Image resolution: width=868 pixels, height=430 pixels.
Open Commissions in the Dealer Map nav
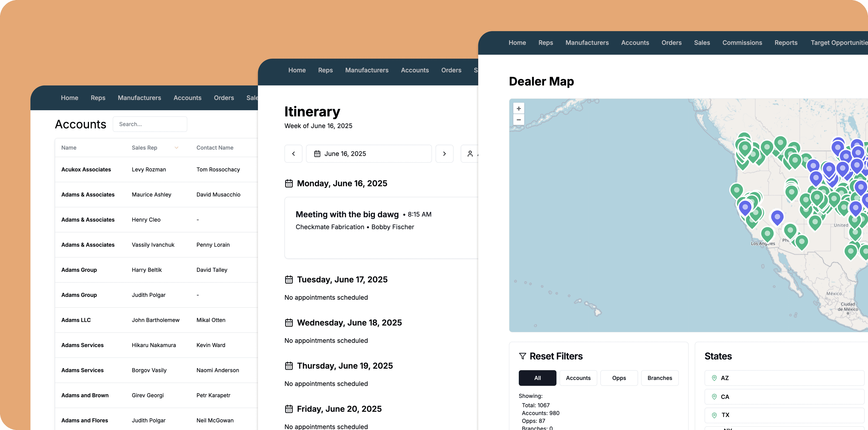(x=742, y=43)
